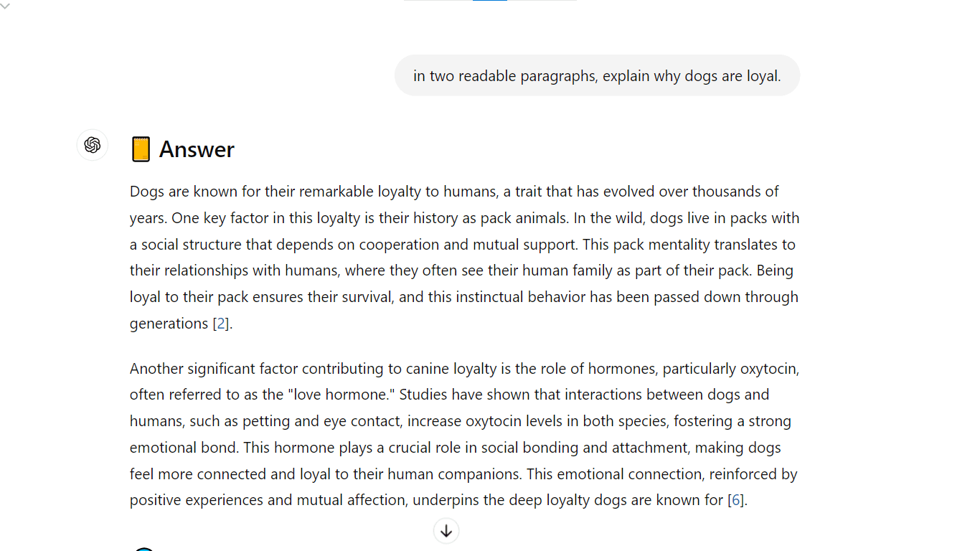Click the ChatGPT logo avatar beside the answer
This screenshot has height=551, width=980.
93,145
